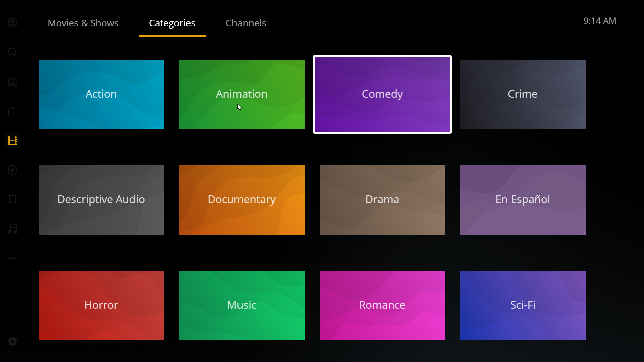Screen dimensions: 644x362
Task: Switch to the Movies & Shows tab
Action: point(83,23)
